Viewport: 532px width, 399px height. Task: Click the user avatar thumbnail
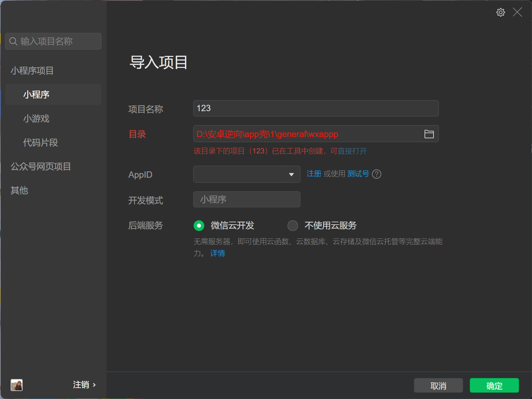pyautogui.click(x=17, y=385)
